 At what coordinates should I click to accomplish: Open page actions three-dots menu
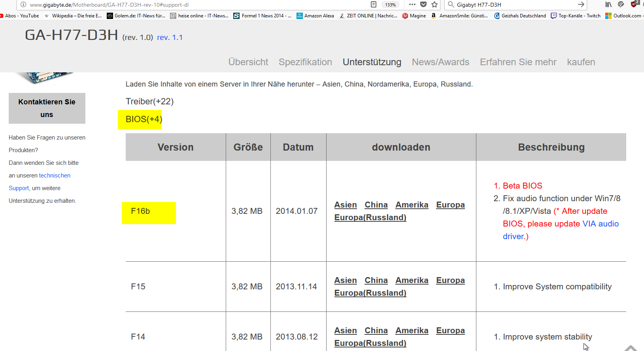(412, 4)
